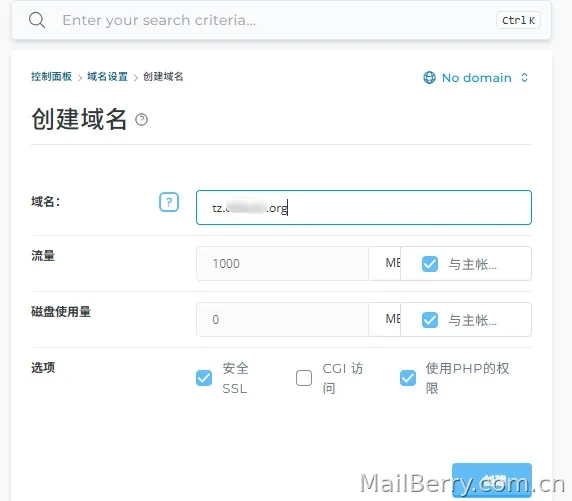Viewport: 572px width, 501px height.
Task: Go to 控制面板 breadcrumb
Action: pos(51,77)
